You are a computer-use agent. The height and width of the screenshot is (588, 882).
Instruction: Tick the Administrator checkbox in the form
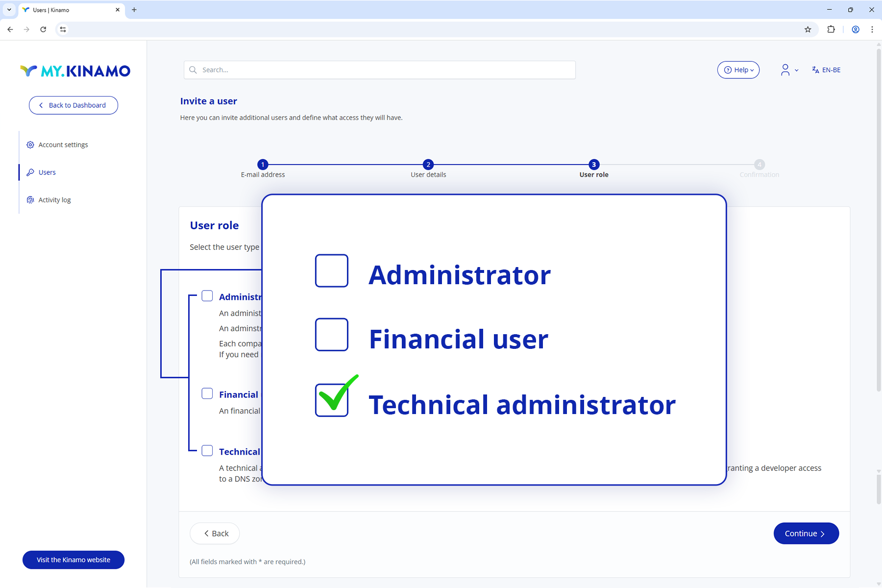(x=207, y=296)
